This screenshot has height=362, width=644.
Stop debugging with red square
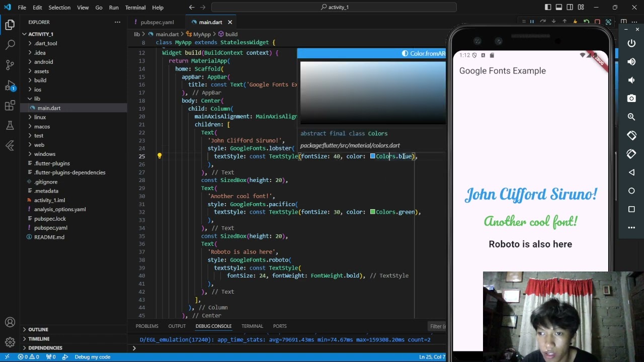[x=597, y=22]
